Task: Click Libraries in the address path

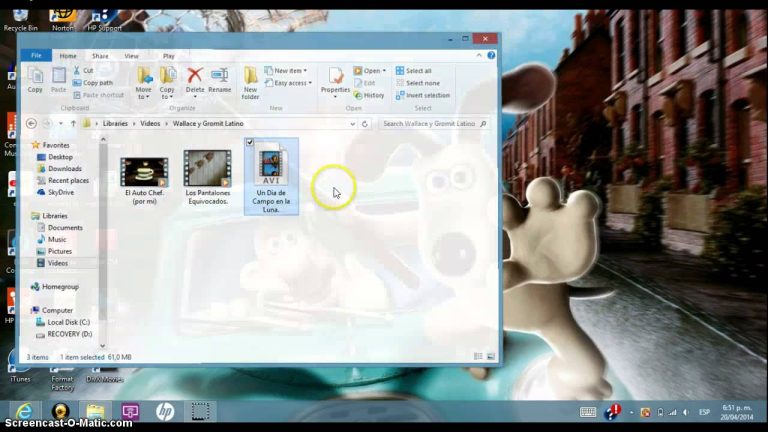Action: [x=115, y=123]
